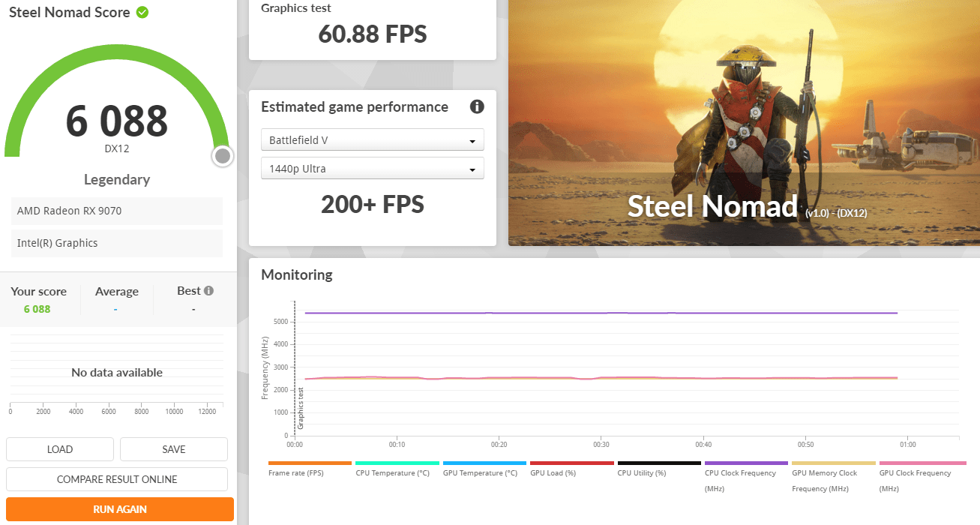The width and height of the screenshot is (980, 525).
Task: Click the Steel Nomad benchmark artwork thumbnail
Action: (x=744, y=123)
